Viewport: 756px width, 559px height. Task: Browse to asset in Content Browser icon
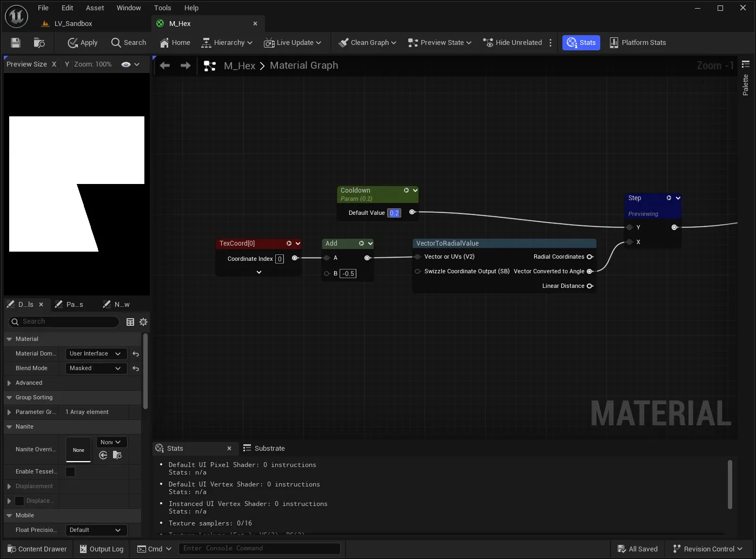point(39,43)
